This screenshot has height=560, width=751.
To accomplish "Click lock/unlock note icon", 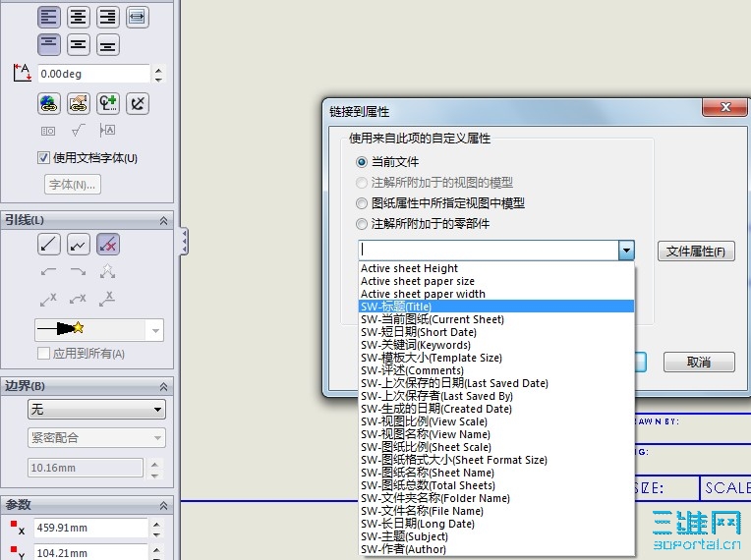I will pyautogui.click(x=138, y=103).
